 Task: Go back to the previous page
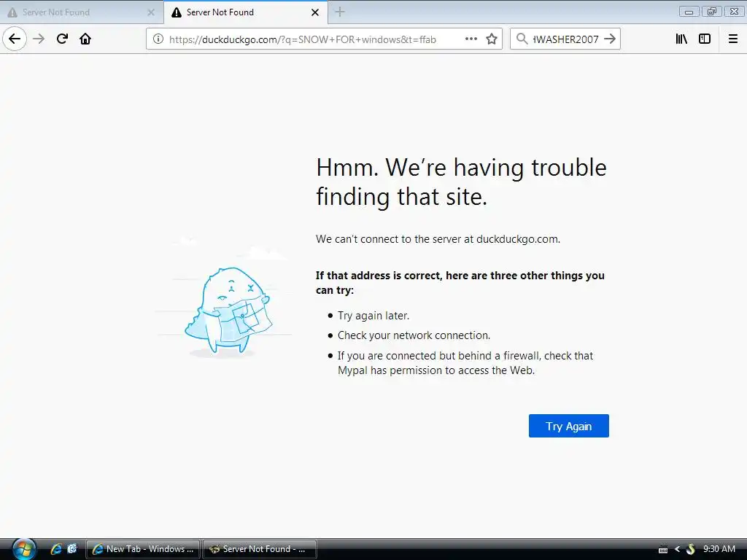(15, 39)
